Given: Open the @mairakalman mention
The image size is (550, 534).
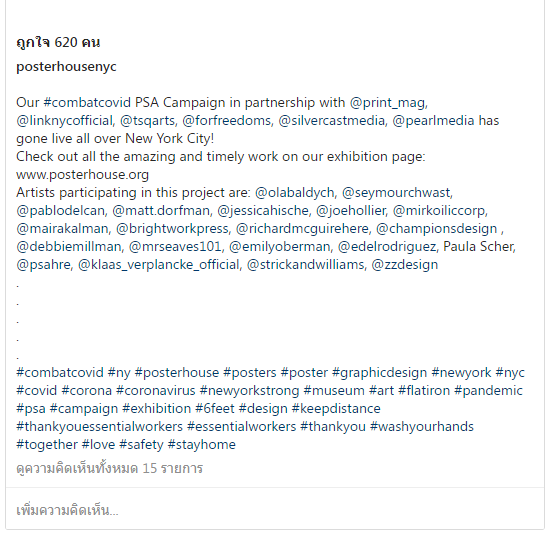Looking at the screenshot, I should tap(63, 228).
